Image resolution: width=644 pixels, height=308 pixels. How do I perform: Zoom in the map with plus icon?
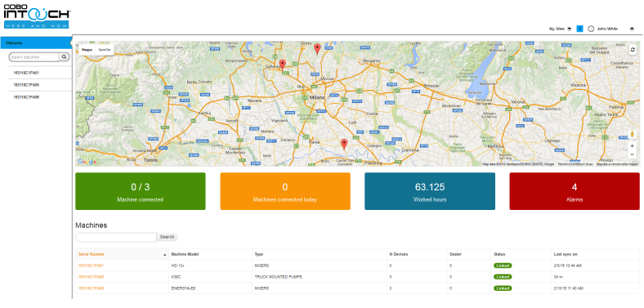pos(632,145)
